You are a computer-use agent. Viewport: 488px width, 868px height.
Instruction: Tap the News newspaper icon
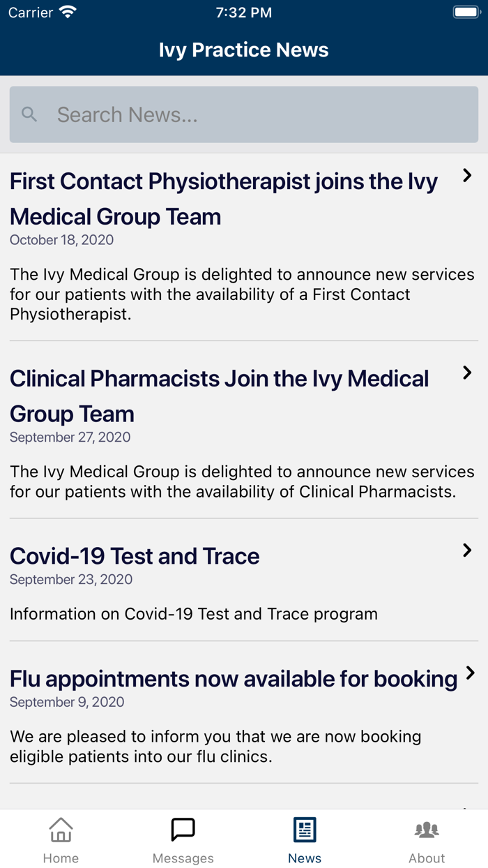305,830
